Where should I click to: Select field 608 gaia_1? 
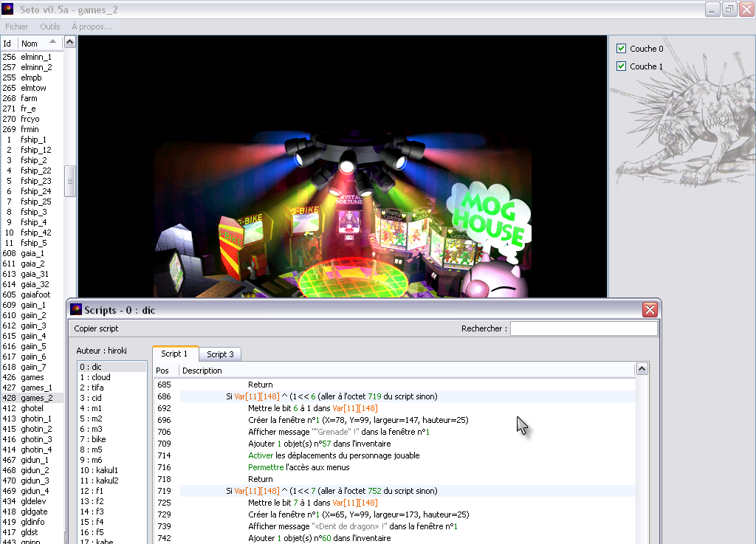[x=32, y=253]
